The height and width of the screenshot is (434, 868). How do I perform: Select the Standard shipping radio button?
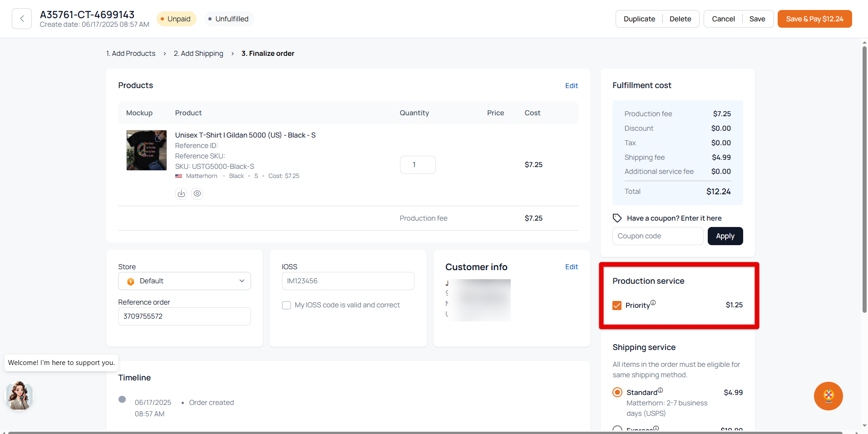click(617, 392)
